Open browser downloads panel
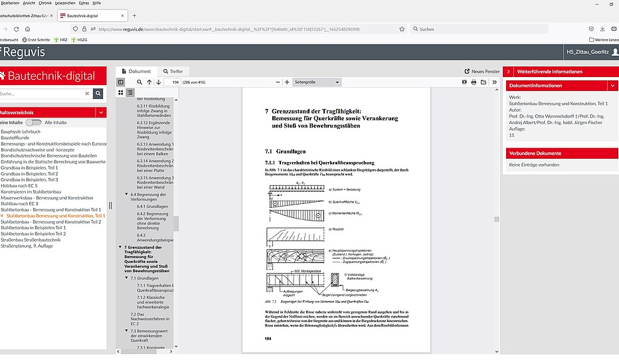 tap(602, 29)
